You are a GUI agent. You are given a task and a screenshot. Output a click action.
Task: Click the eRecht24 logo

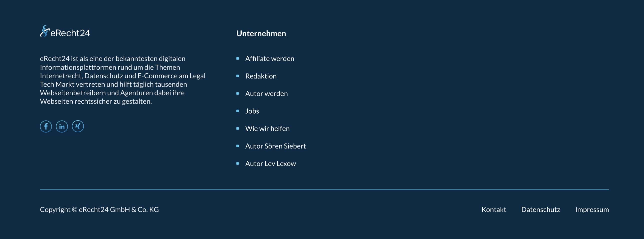click(65, 32)
